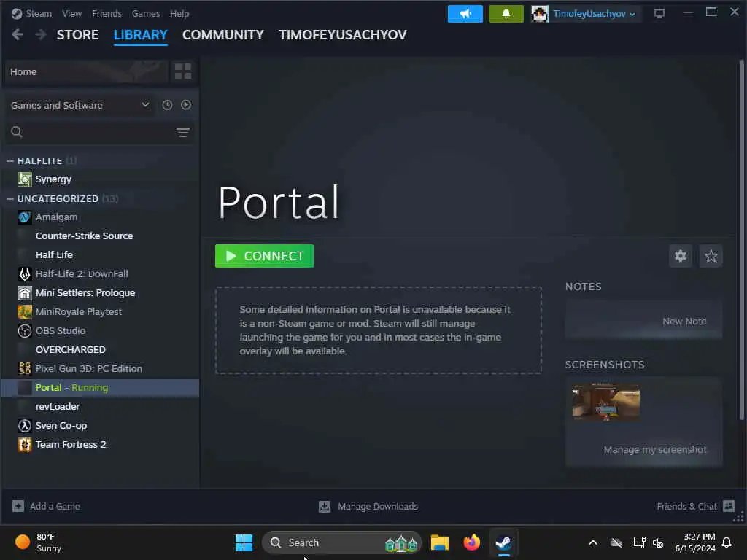Open the Windows Start menu
Screen dimensions: 747x560
pos(244,542)
